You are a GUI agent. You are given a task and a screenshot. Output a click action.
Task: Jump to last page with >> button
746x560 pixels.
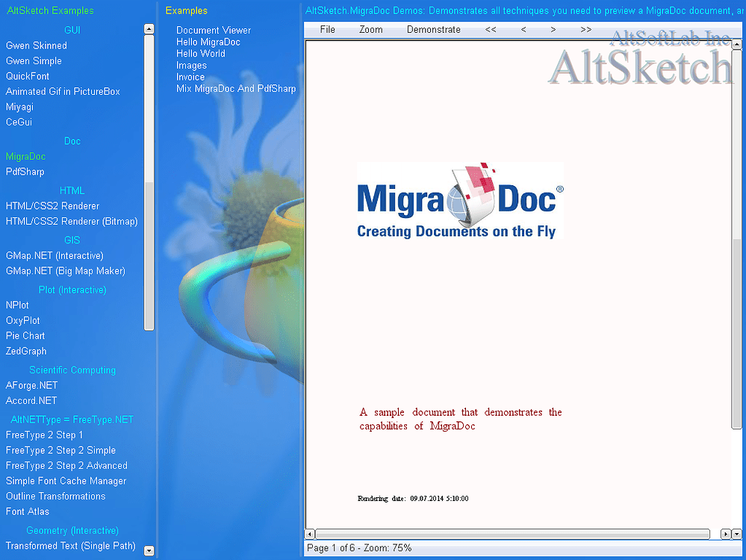tap(585, 30)
